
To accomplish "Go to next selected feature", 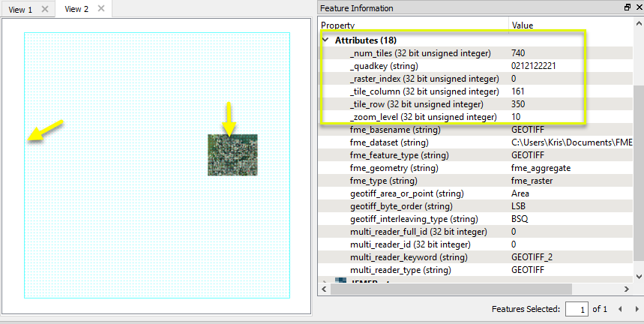I will tap(637, 309).
